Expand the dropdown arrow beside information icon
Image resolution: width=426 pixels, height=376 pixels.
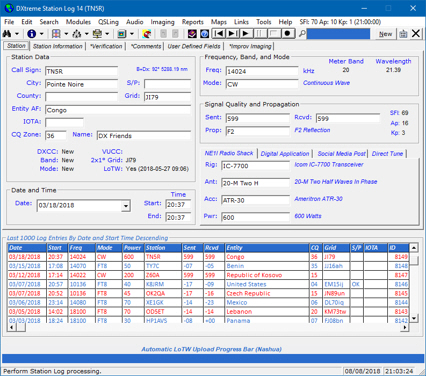(x=41, y=34)
